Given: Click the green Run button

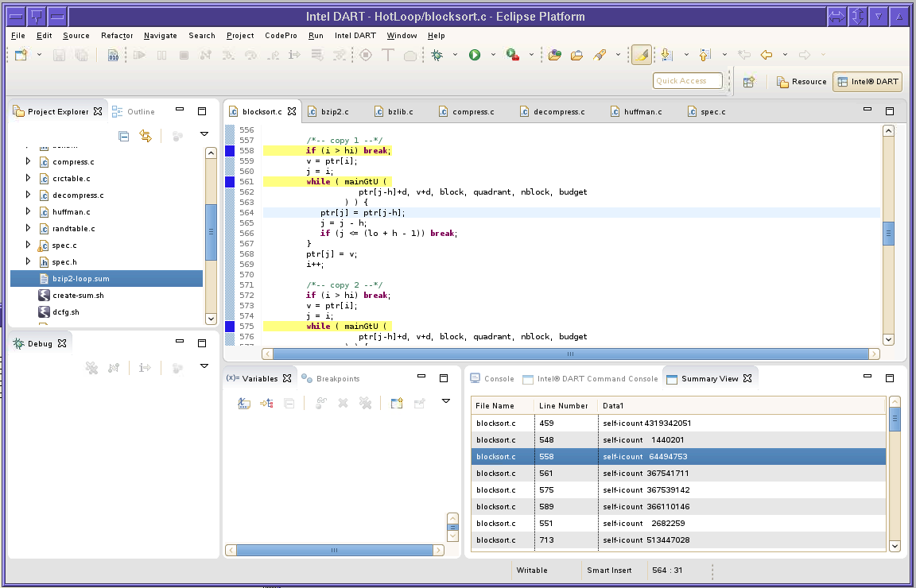Looking at the screenshot, I should pyautogui.click(x=475, y=55).
